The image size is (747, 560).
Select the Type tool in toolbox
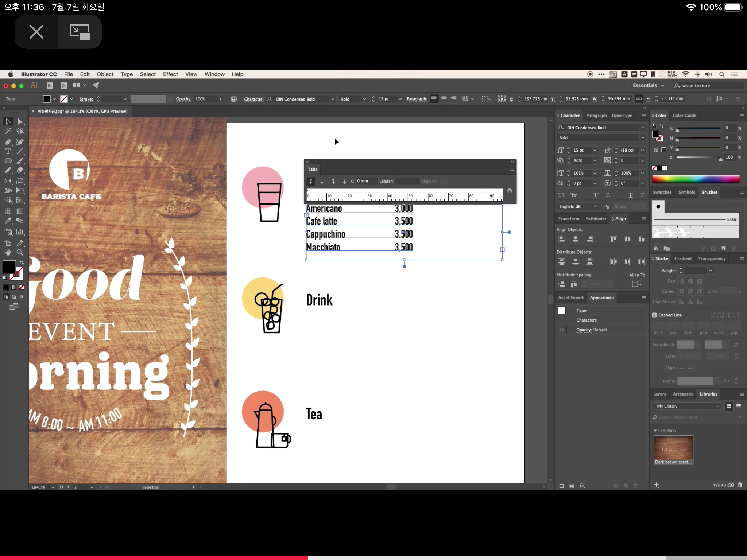8,151
